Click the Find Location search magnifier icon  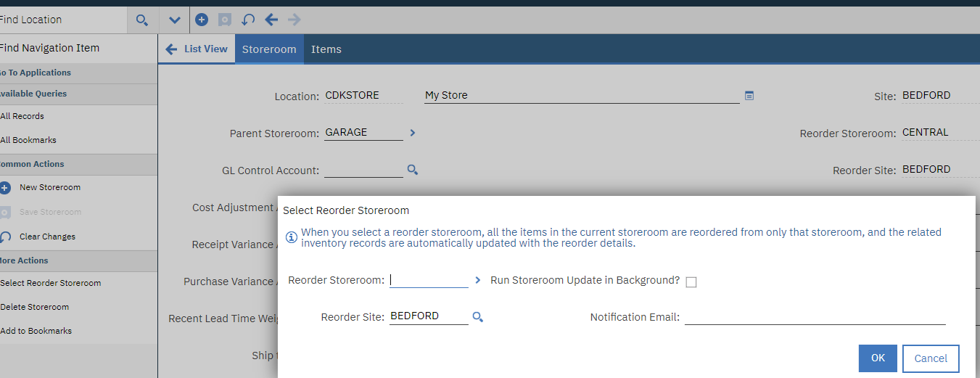click(x=142, y=20)
